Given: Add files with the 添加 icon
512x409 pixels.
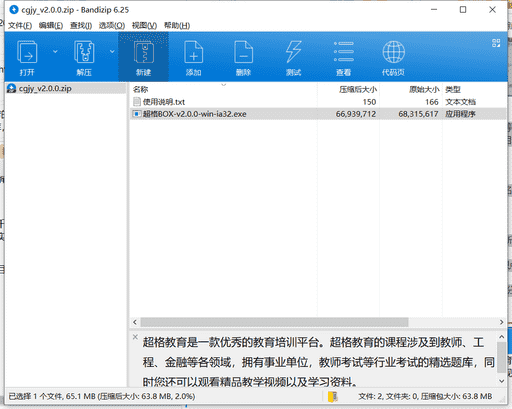Looking at the screenshot, I should [194, 57].
